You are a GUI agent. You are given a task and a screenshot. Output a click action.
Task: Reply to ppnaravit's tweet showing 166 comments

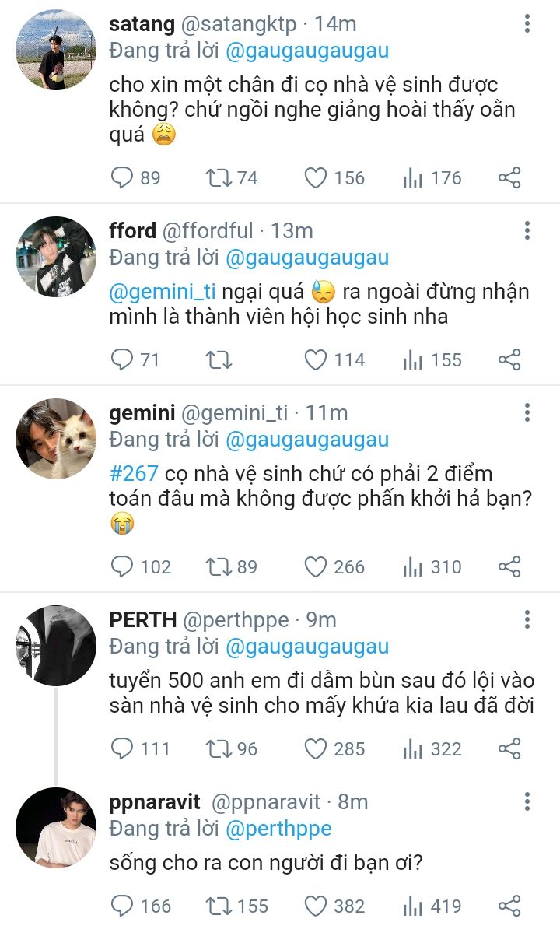(122, 906)
